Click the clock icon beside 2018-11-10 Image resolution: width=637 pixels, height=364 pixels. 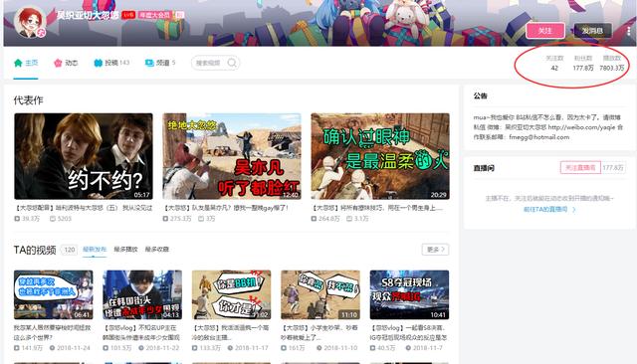pos(318,348)
